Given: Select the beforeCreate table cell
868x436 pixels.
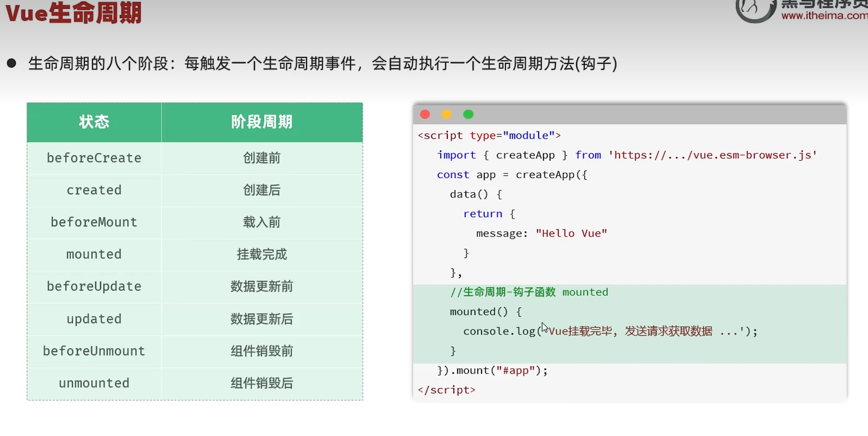Looking at the screenshot, I should coord(94,158).
